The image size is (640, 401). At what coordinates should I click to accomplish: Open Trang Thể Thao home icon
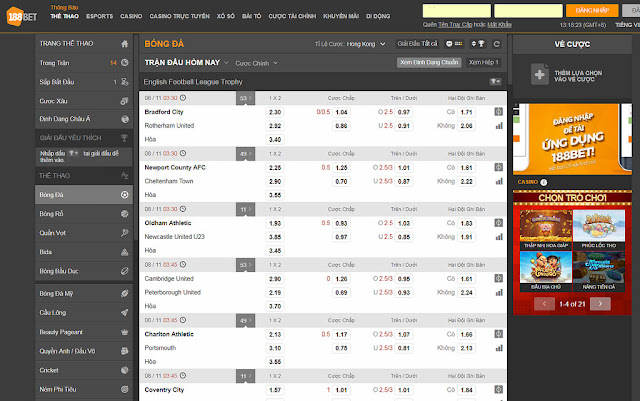(124, 44)
